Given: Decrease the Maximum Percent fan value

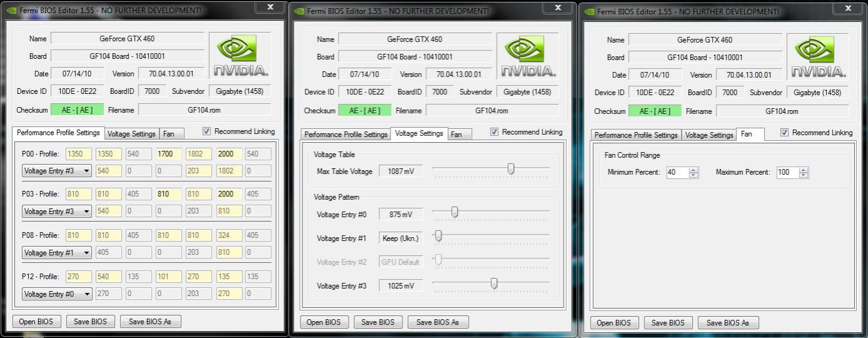Looking at the screenshot, I should [x=804, y=175].
